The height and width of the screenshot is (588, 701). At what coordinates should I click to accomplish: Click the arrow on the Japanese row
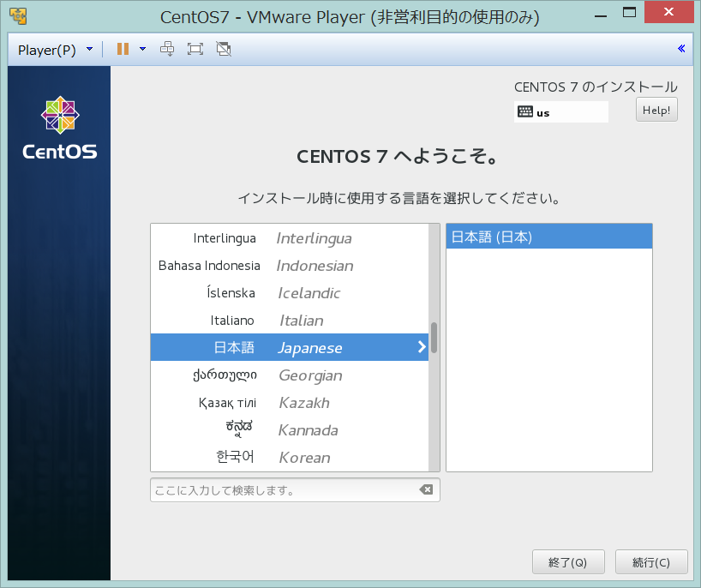(x=421, y=347)
